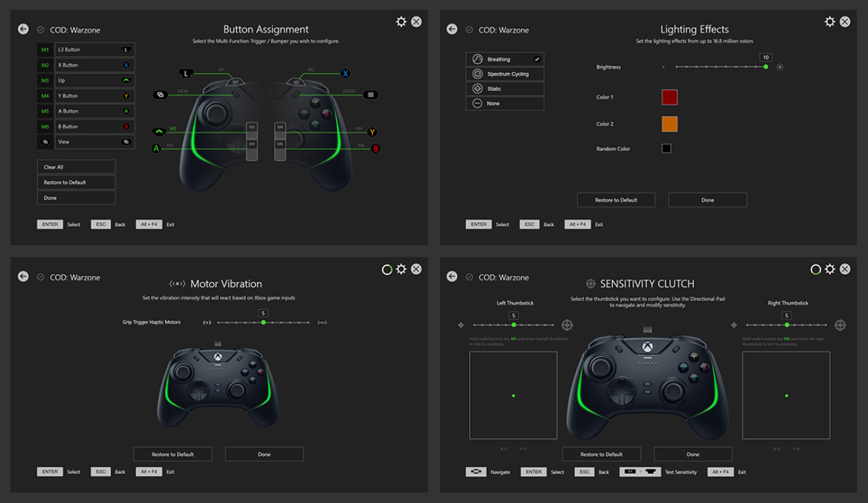
Task: Click the Menu icon right of the controller diagram
Action: point(371,95)
